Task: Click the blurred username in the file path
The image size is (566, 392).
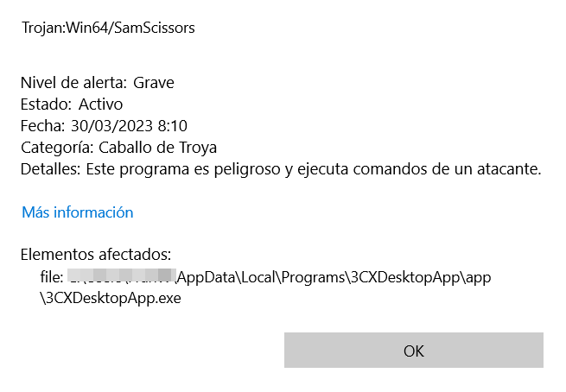Action: 121,276
